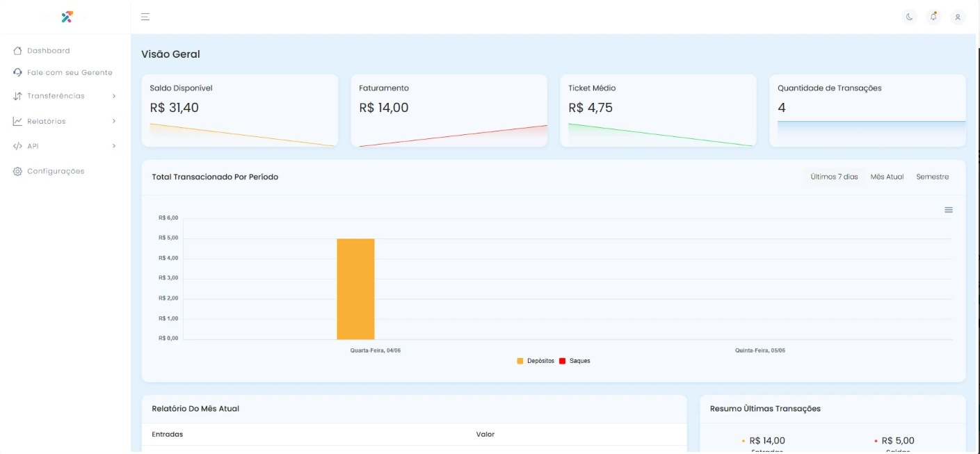Click the Dashboard home icon
Image resolution: width=980 pixels, height=454 pixels.
pos(18,51)
